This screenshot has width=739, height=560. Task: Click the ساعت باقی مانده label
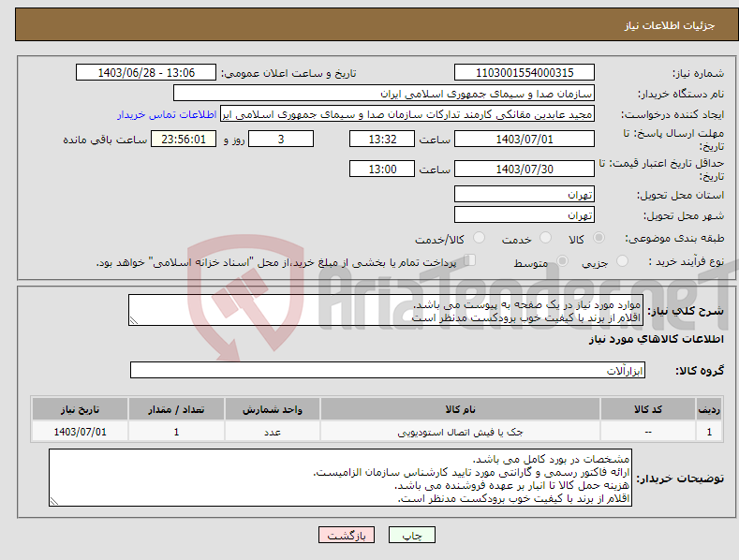pyautogui.click(x=105, y=140)
